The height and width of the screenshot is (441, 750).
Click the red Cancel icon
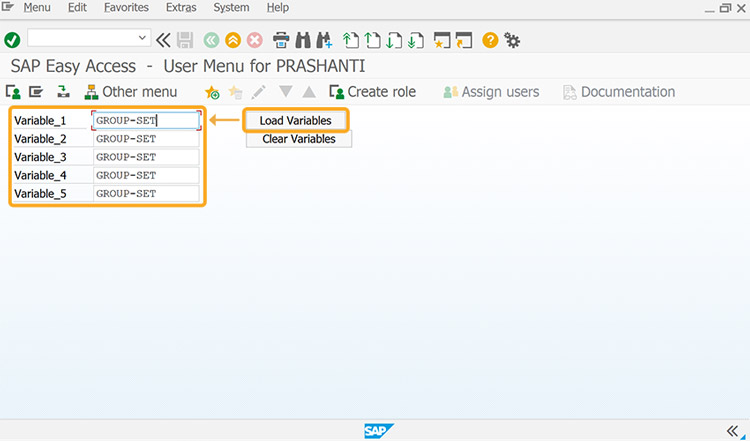point(254,40)
